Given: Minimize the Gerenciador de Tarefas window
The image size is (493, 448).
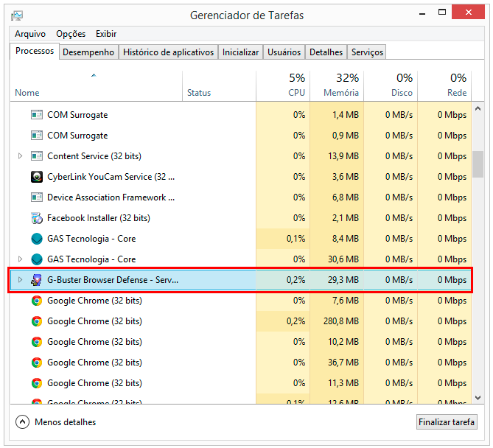Looking at the screenshot, I should (422, 13).
